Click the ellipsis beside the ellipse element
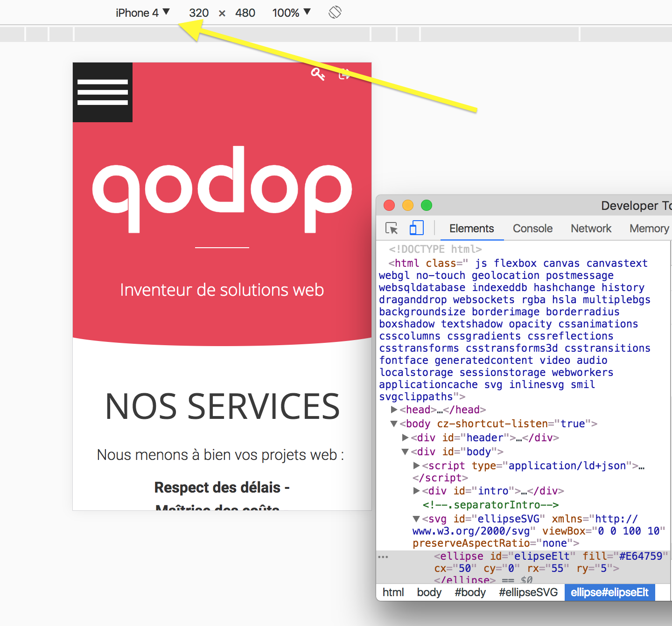This screenshot has width=672, height=626. tap(384, 556)
